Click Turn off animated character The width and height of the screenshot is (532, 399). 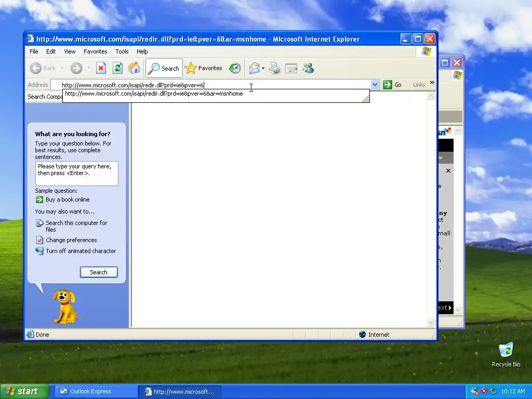tap(81, 251)
